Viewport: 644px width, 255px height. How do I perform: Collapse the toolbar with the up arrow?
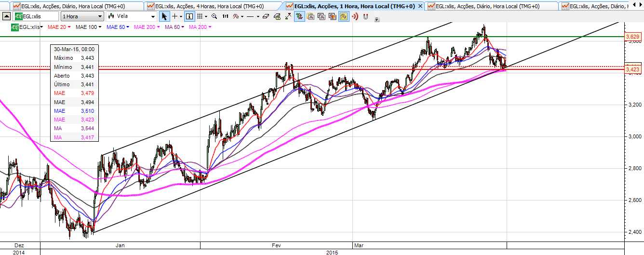coord(6,16)
